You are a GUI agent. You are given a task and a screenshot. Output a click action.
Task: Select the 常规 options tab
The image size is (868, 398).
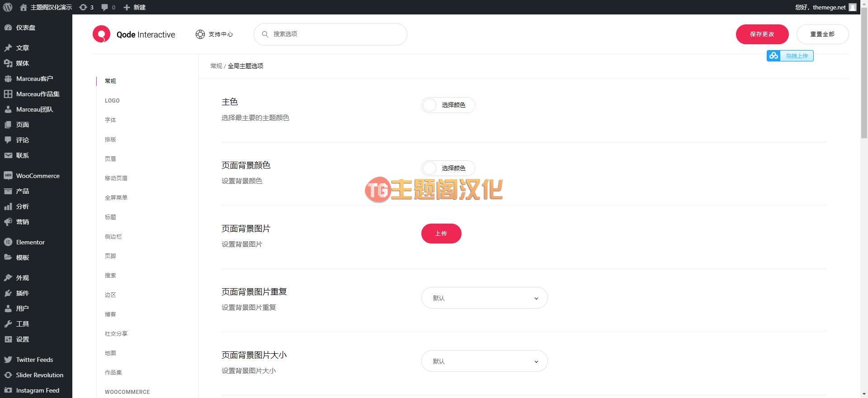click(110, 81)
